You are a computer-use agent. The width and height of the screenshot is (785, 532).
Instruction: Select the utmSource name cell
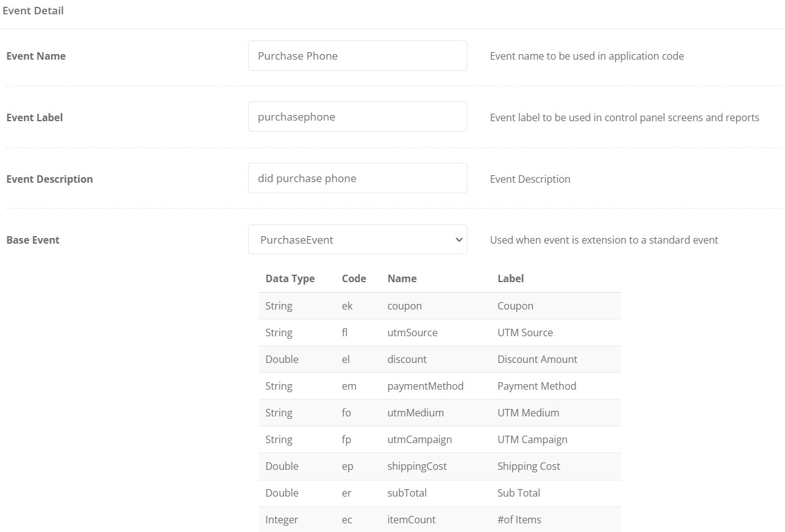[x=412, y=332]
